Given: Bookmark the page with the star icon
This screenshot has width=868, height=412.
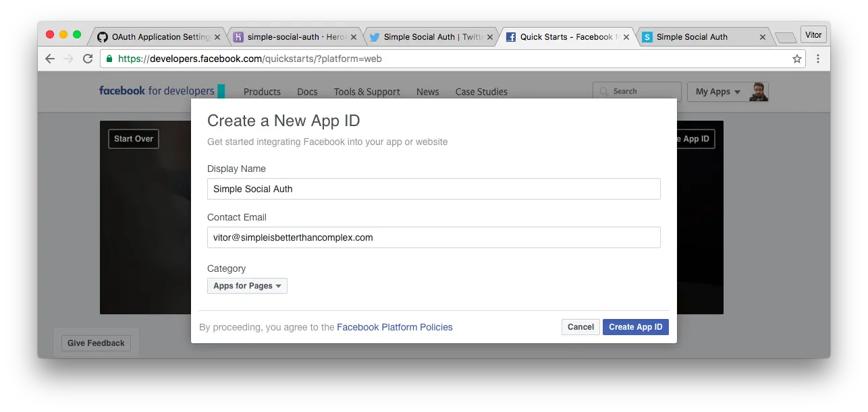Looking at the screenshot, I should click(796, 59).
